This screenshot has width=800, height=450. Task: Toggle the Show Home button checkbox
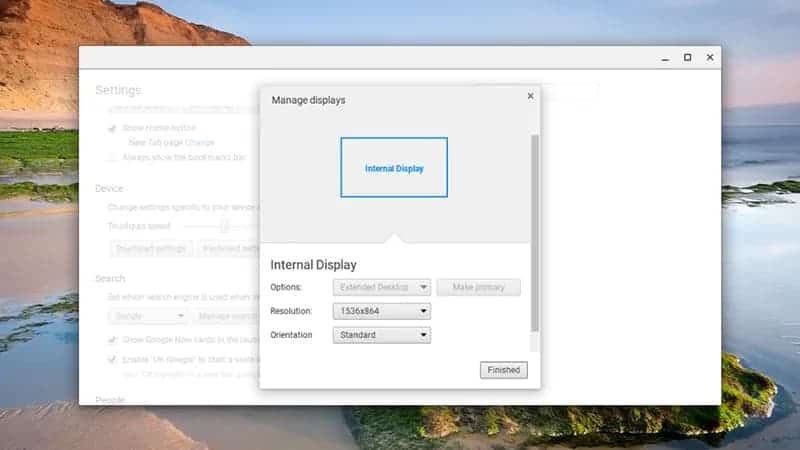pyautogui.click(x=112, y=128)
